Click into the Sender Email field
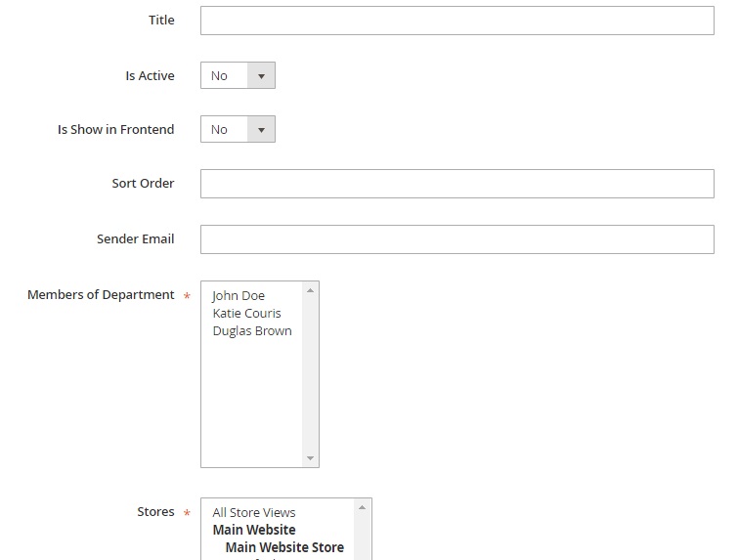 (x=456, y=239)
